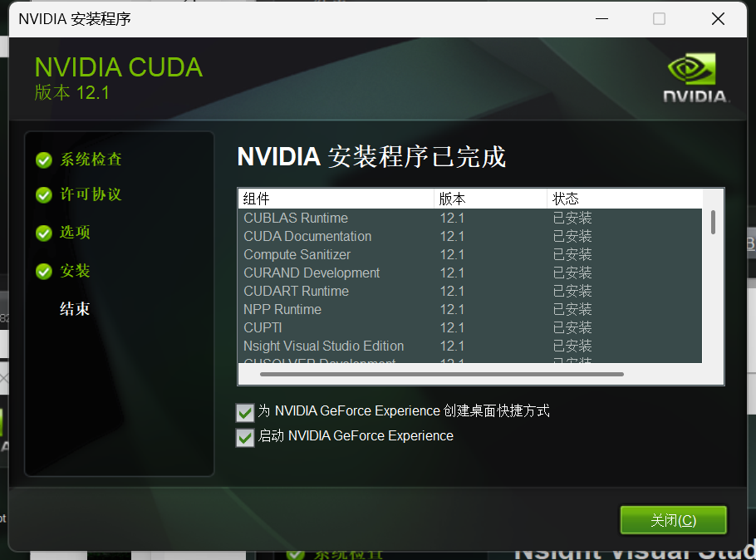Click version 12.1 of CUPTI row
Viewport: 756px width, 560px height.
coord(452,328)
